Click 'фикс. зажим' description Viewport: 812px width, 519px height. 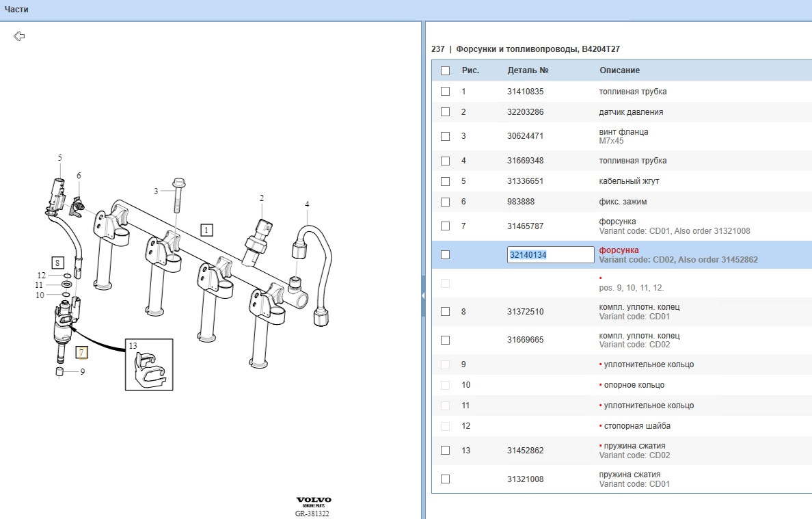pyautogui.click(x=623, y=202)
